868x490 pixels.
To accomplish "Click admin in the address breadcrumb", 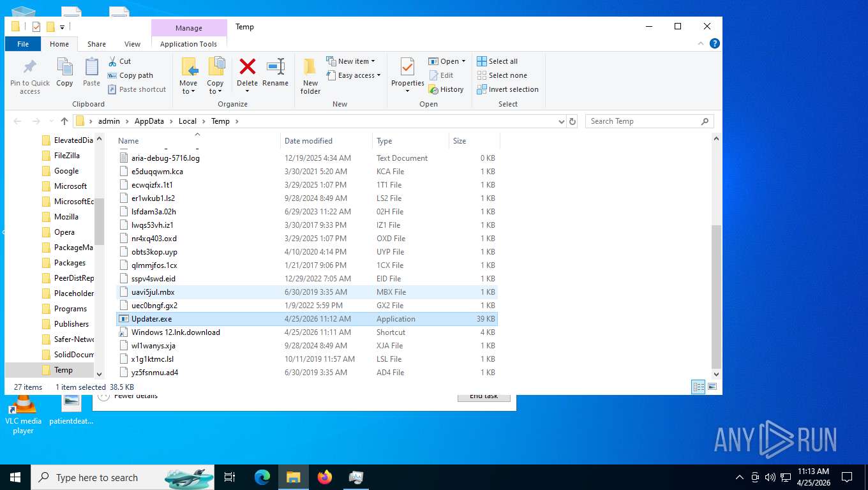I will (x=109, y=121).
